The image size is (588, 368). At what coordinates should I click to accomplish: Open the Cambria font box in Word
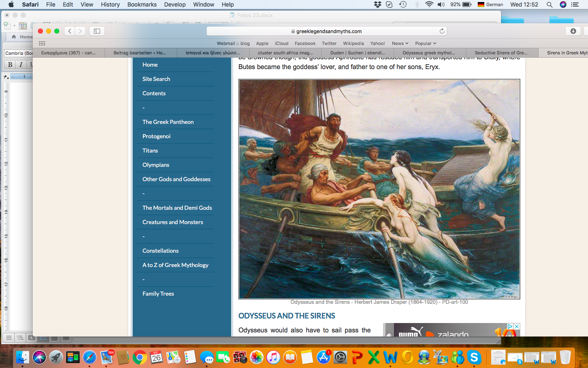18,53
